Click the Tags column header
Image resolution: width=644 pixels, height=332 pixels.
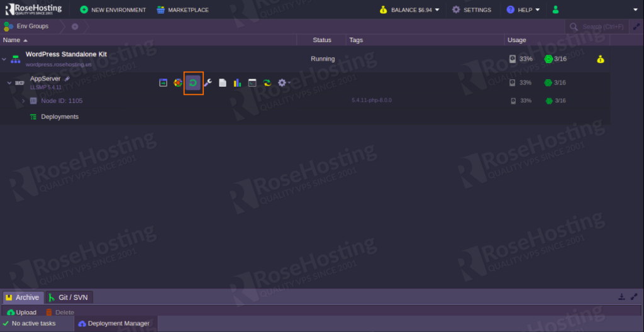pyautogui.click(x=356, y=40)
